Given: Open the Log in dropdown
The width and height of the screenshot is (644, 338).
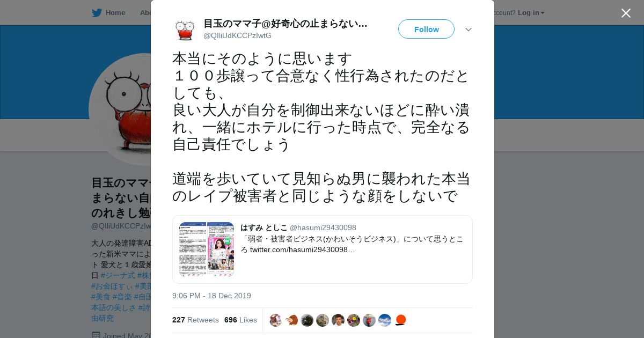Looking at the screenshot, I should pyautogui.click(x=531, y=13).
